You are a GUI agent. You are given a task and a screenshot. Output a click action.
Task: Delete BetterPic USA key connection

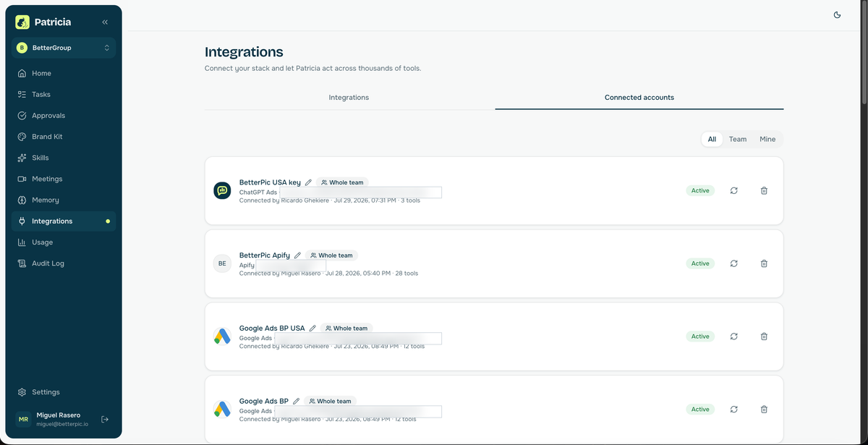click(764, 190)
